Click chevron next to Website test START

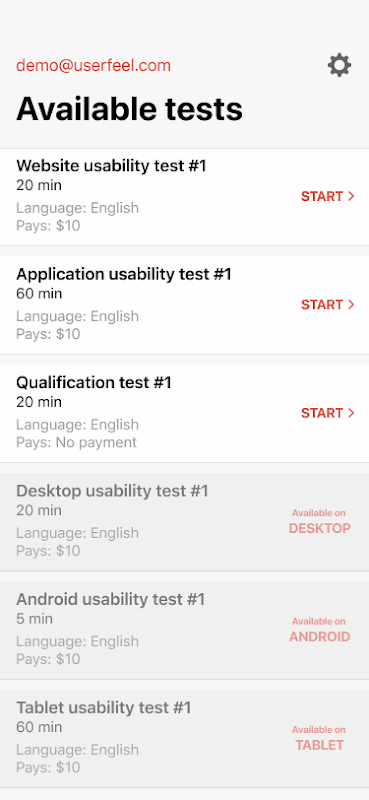click(x=351, y=196)
